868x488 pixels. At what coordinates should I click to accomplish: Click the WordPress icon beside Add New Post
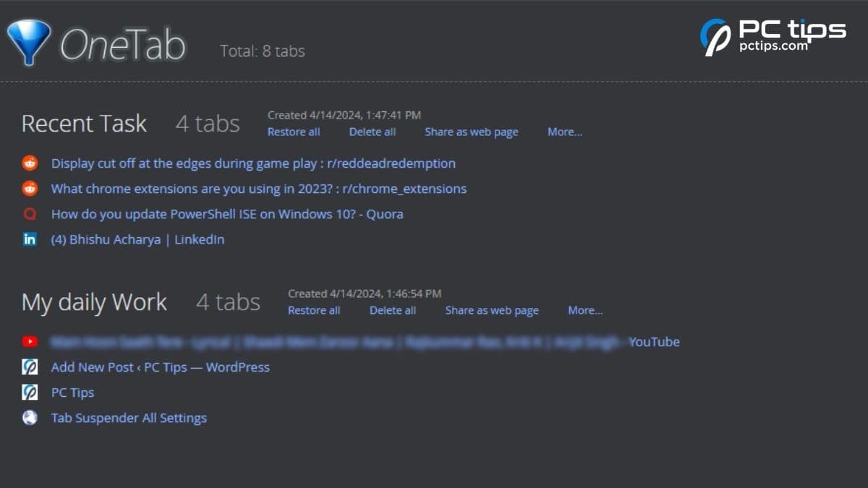point(30,367)
